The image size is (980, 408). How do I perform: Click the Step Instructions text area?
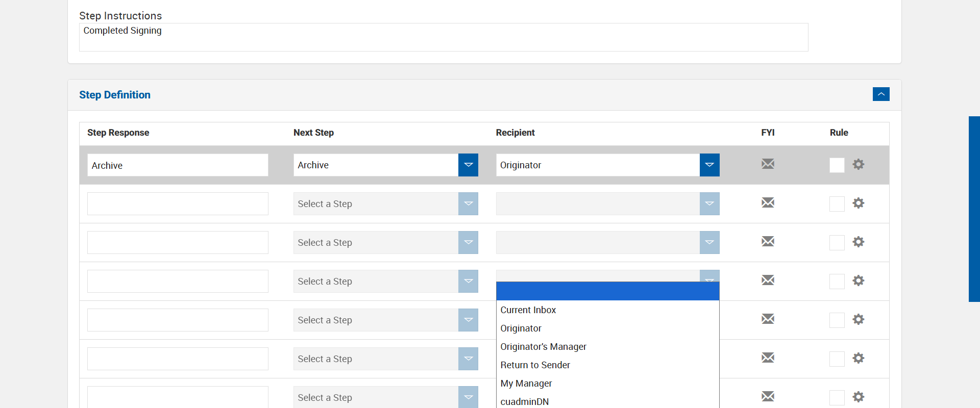pyautogui.click(x=443, y=37)
